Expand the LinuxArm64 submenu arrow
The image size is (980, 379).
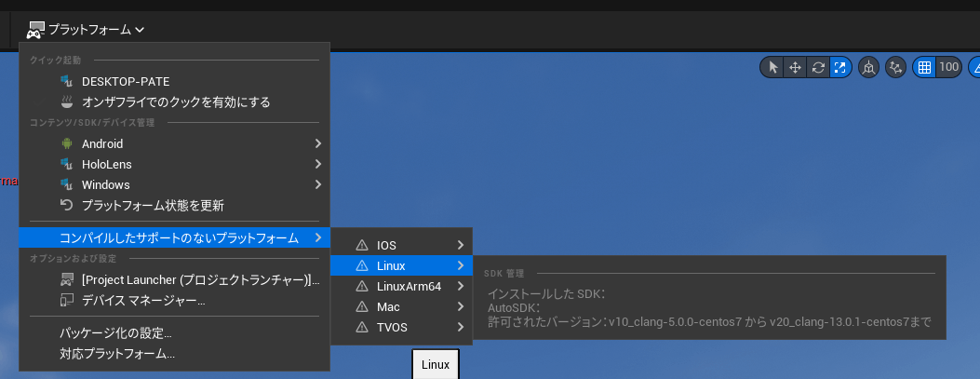point(461,287)
